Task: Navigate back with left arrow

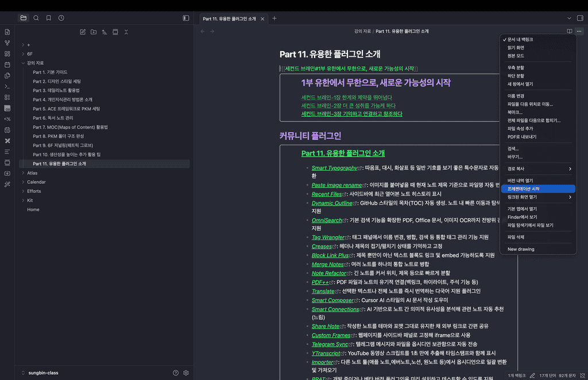Action: pyautogui.click(x=203, y=32)
